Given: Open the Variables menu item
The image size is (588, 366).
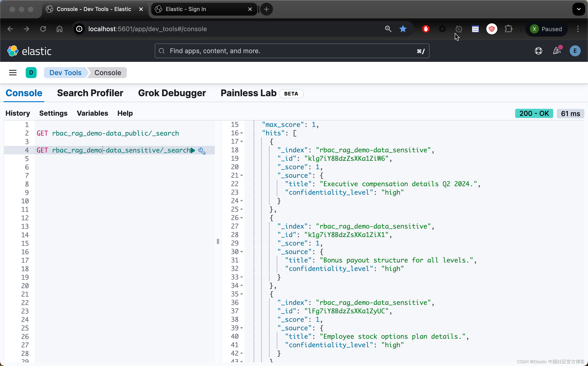Looking at the screenshot, I should (92, 113).
